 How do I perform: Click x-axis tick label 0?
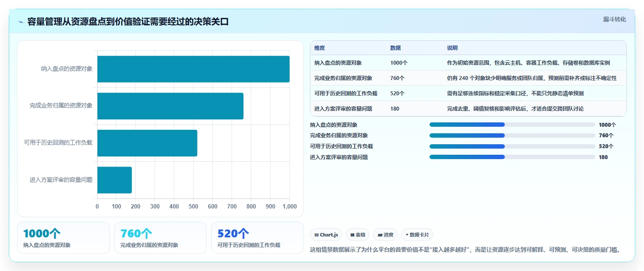[x=97, y=207]
